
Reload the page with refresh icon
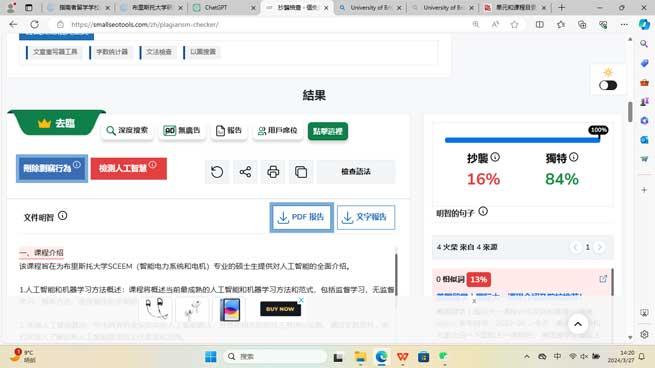click(x=35, y=25)
